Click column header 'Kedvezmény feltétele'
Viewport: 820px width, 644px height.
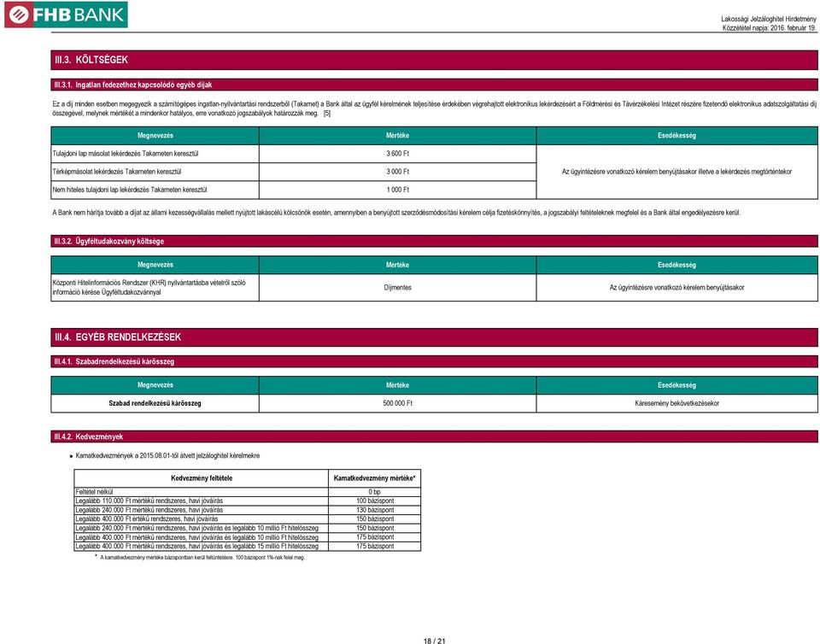[202, 478]
